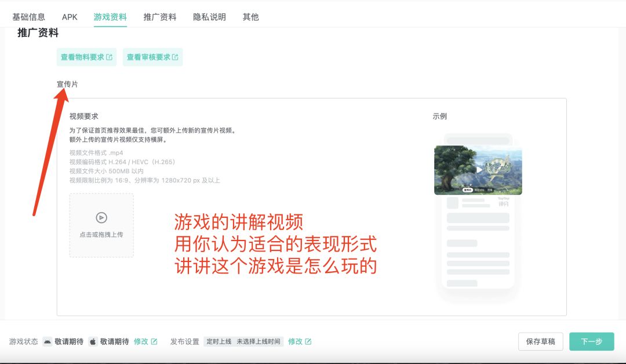Click the 视频文件格式 .mp4 line
This screenshot has width=626, height=364.
pyautogui.click(x=96, y=153)
